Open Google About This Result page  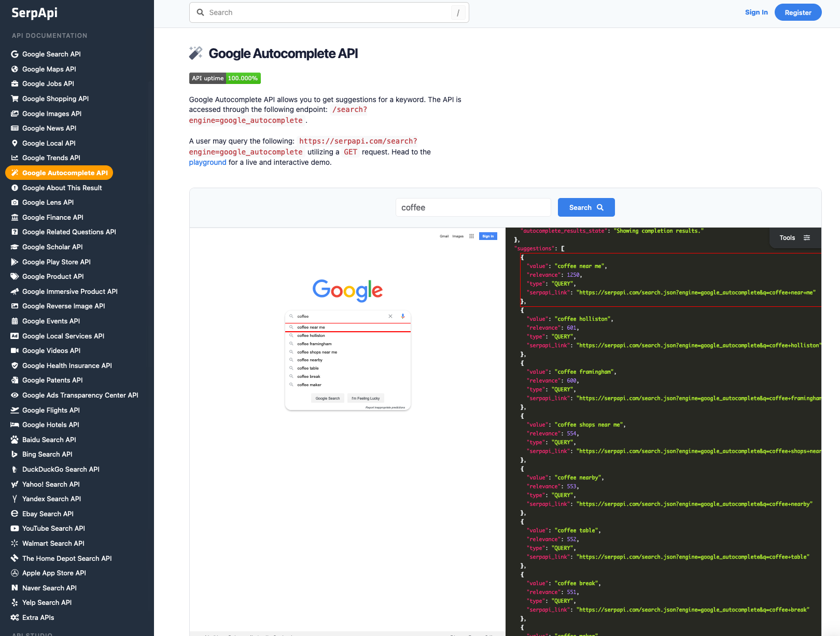[x=62, y=188]
